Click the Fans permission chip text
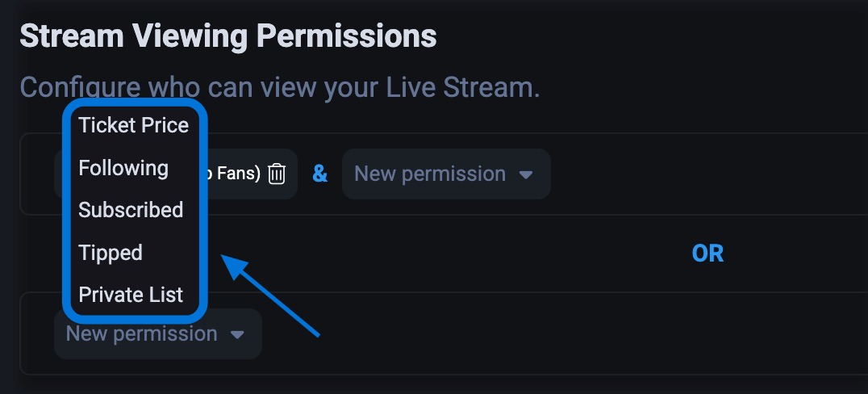868x394 pixels. [236, 174]
